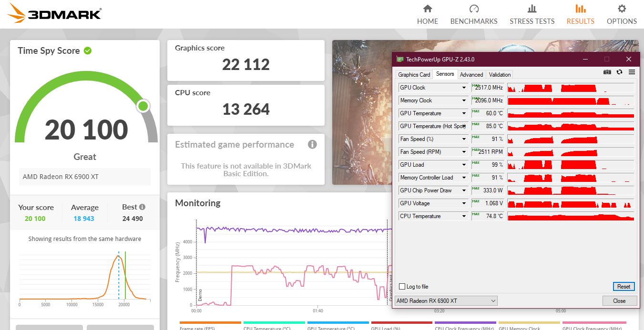The image size is (644, 330).
Task: Click the Memory Clock value 2096.0 MHz
Action: click(x=487, y=100)
